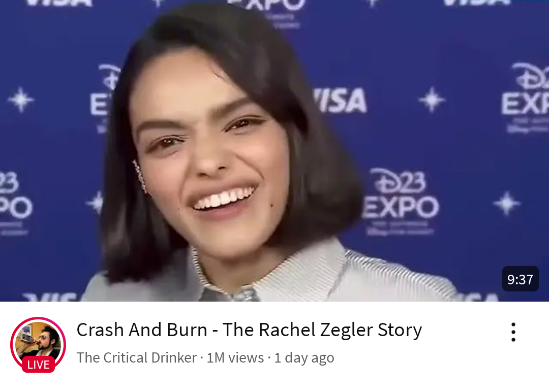
Task: Play the Rachel Zegler Story video thumbnail
Action: pos(274,151)
